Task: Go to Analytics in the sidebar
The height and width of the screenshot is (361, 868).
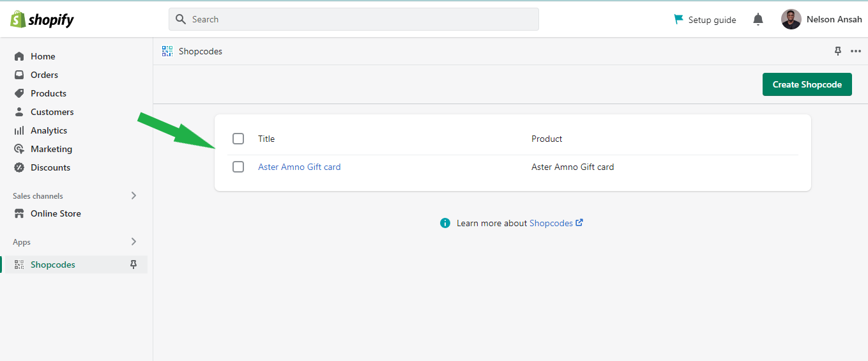Action: click(x=49, y=130)
